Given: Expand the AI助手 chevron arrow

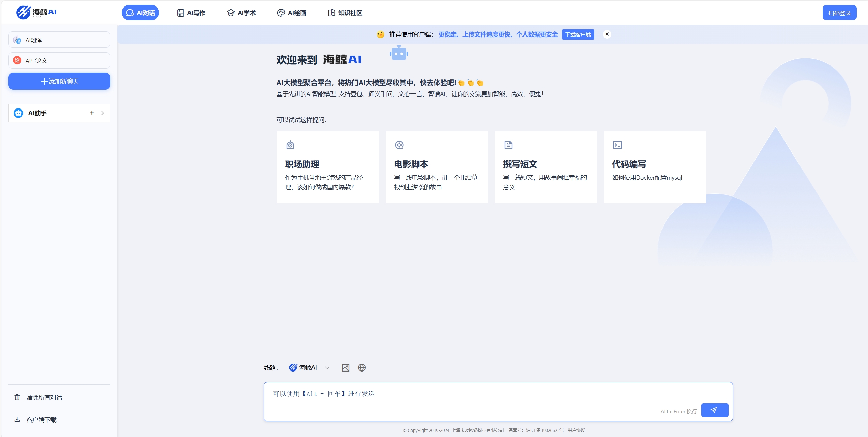Looking at the screenshot, I should coord(103,113).
